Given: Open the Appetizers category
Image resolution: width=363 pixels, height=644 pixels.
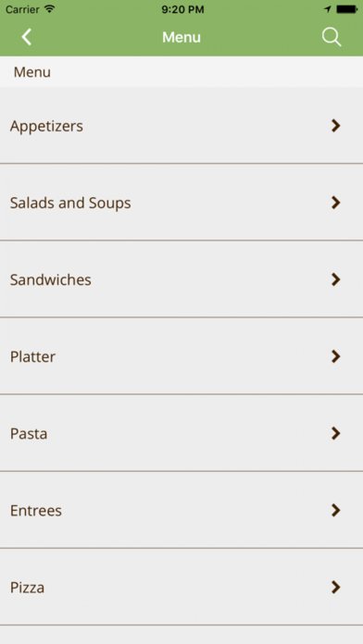Looking at the screenshot, I should pyautogui.click(x=181, y=125).
